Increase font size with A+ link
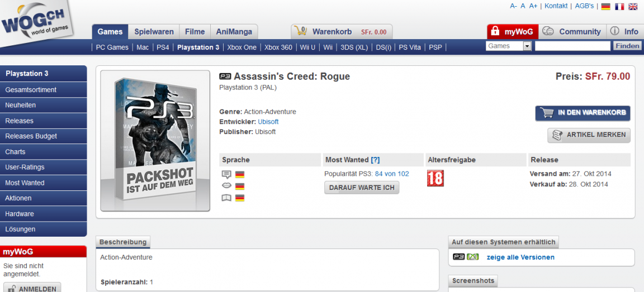This screenshot has height=292, width=644. coord(533,6)
